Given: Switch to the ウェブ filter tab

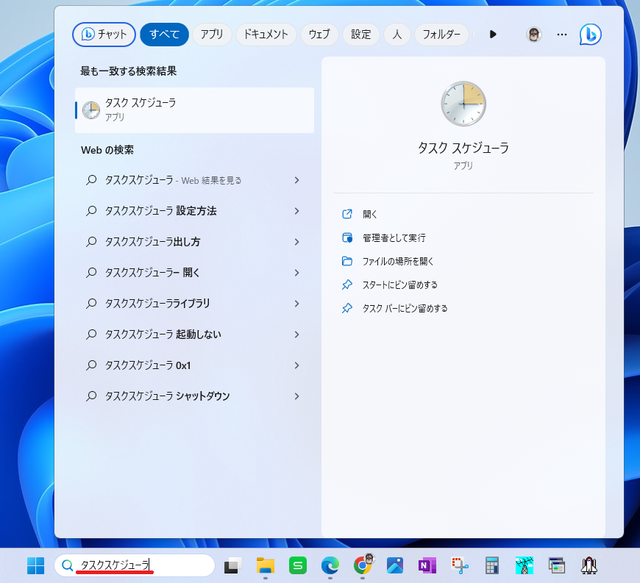Looking at the screenshot, I should tap(319, 34).
